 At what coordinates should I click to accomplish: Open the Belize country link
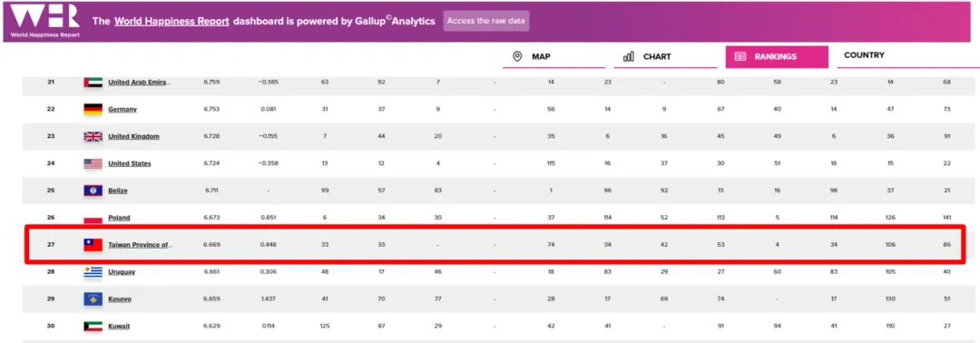click(x=118, y=191)
